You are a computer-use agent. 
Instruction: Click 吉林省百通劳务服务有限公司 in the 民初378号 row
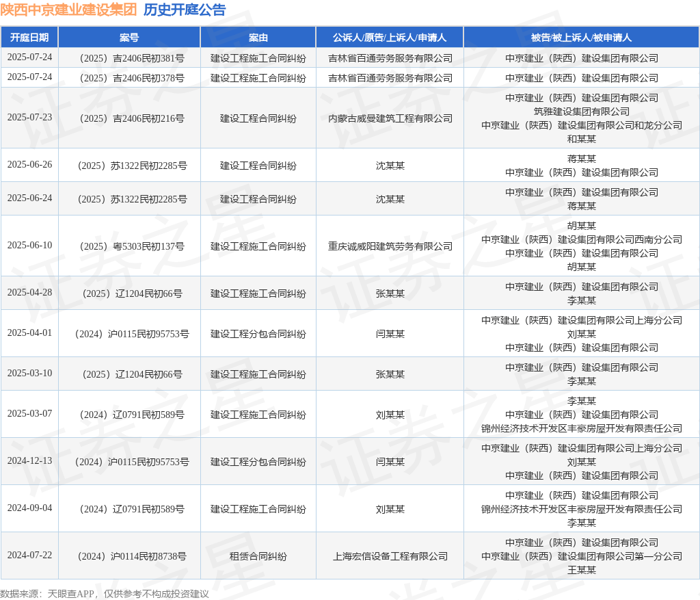390,78
